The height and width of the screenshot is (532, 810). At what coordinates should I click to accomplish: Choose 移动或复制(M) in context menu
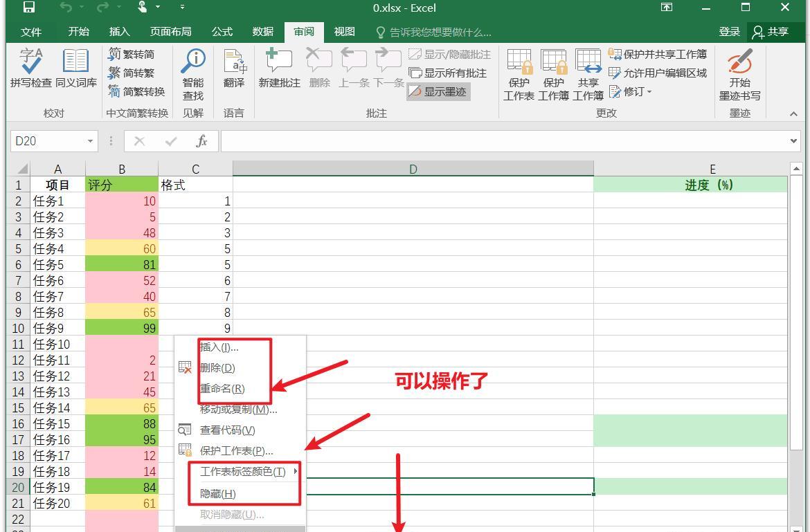tap(241, 409)
